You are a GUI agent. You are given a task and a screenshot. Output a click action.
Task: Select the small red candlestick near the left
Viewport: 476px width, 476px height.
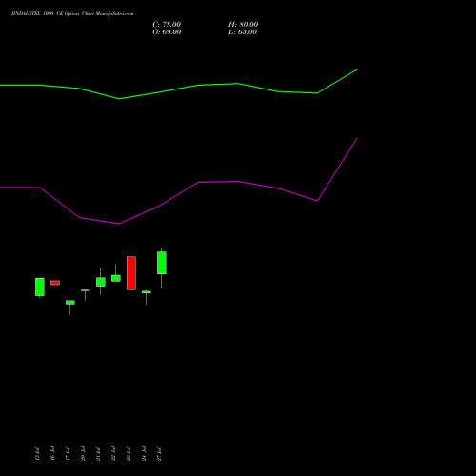[x=55, y=283]
